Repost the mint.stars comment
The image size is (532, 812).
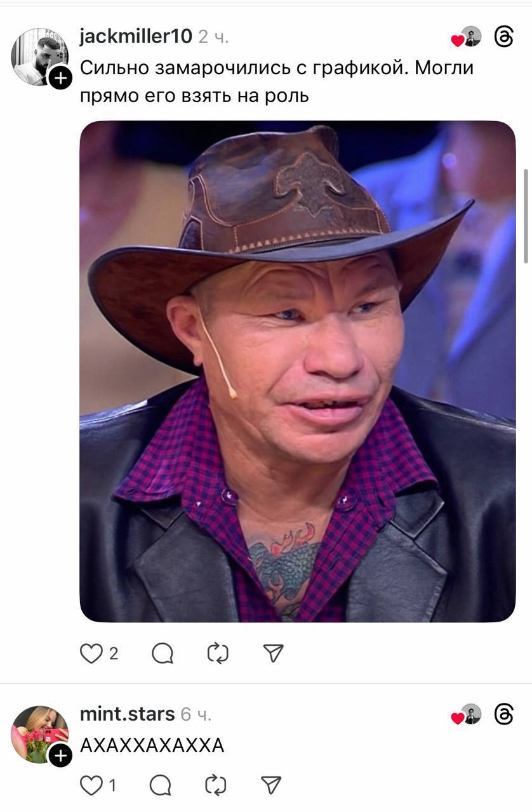[216, 785]
